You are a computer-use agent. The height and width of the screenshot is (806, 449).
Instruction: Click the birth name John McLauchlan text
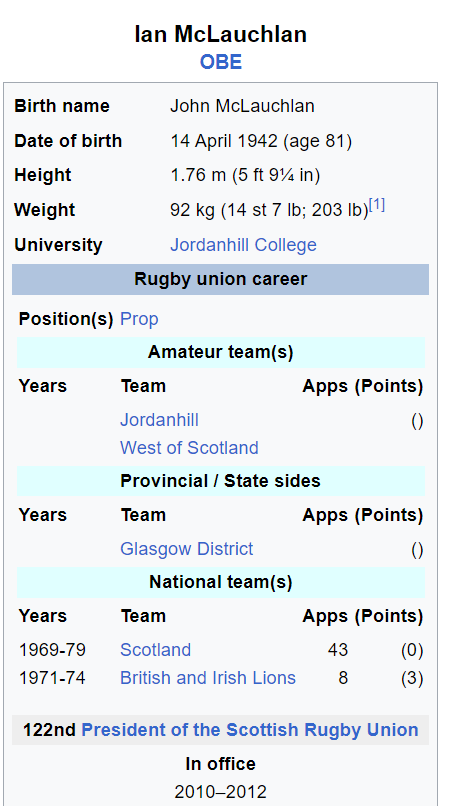pos(242,106)
